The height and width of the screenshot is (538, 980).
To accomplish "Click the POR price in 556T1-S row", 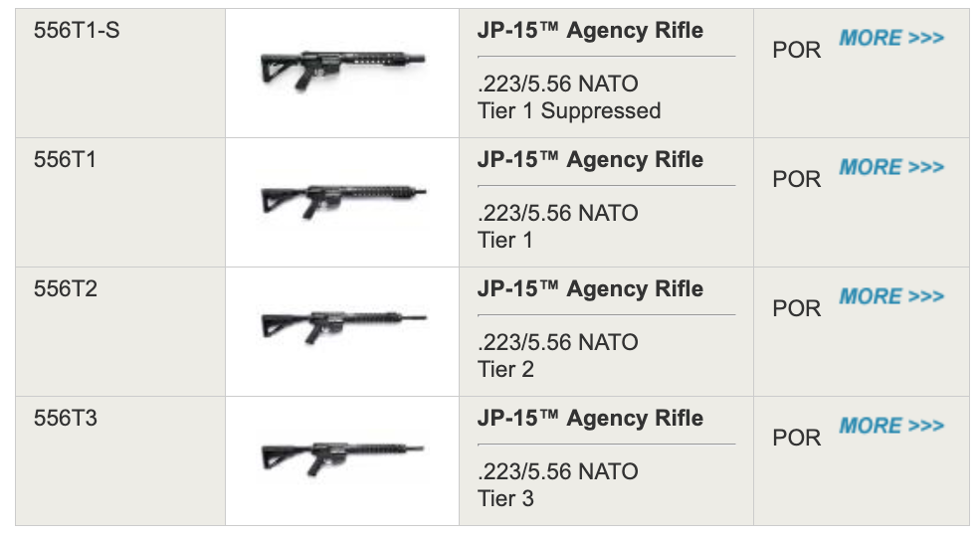I will [x=796, y=50].
